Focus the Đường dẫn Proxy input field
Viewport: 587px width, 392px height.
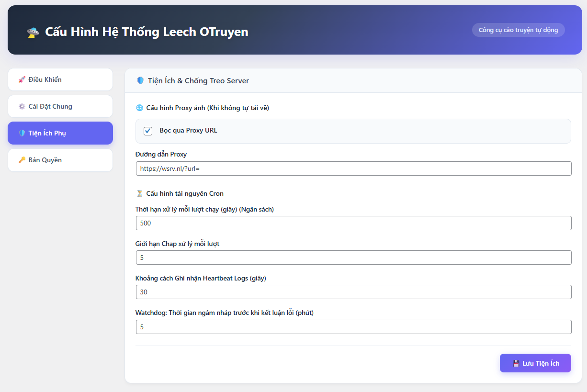coord(353,168)
